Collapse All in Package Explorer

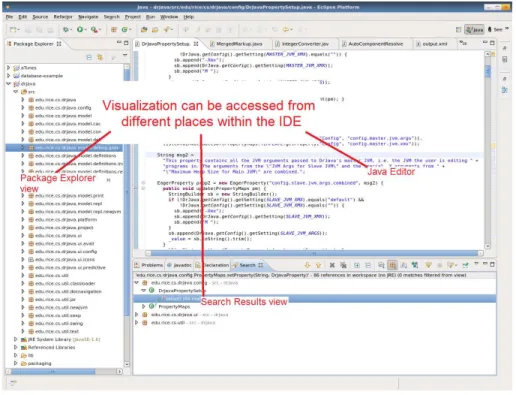89,57
